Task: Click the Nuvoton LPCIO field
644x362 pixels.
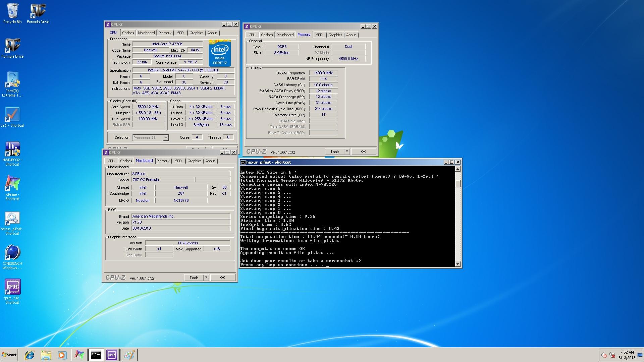Action: (143, 200)
